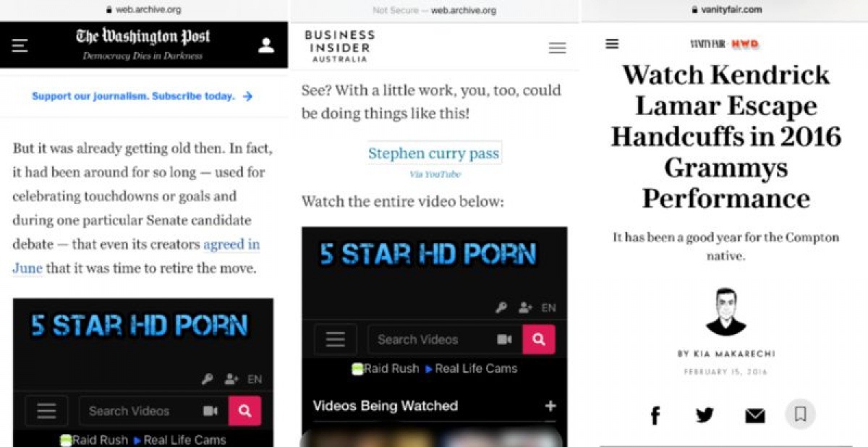Viewport: 868px width, 447px height.
Task: Open the Stephen curry pass link
Action: pos(434,153)
